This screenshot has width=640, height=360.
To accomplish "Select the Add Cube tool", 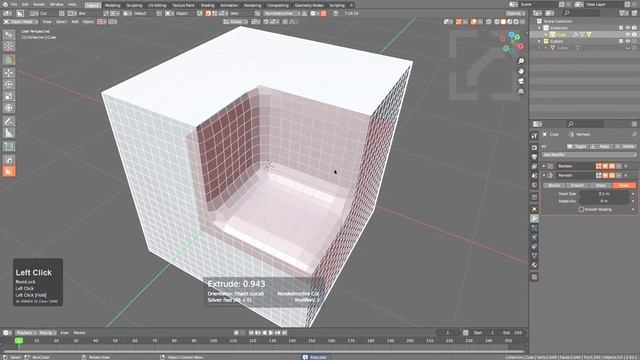I will pyautogui.click(x=9, y=146).
